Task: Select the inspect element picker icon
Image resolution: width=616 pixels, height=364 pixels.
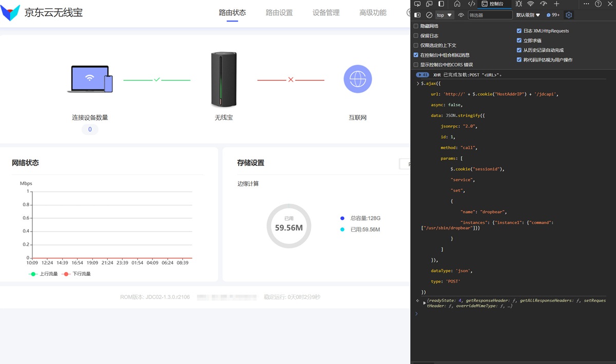Action: pyautogui.click(x=417, y=4)
